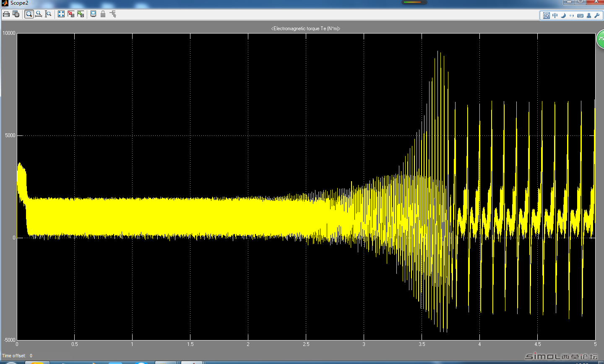Screen dimensions: 604x364
Task: Click the Time offset status text
Action: pyautogui.click(x=17, y=356)
